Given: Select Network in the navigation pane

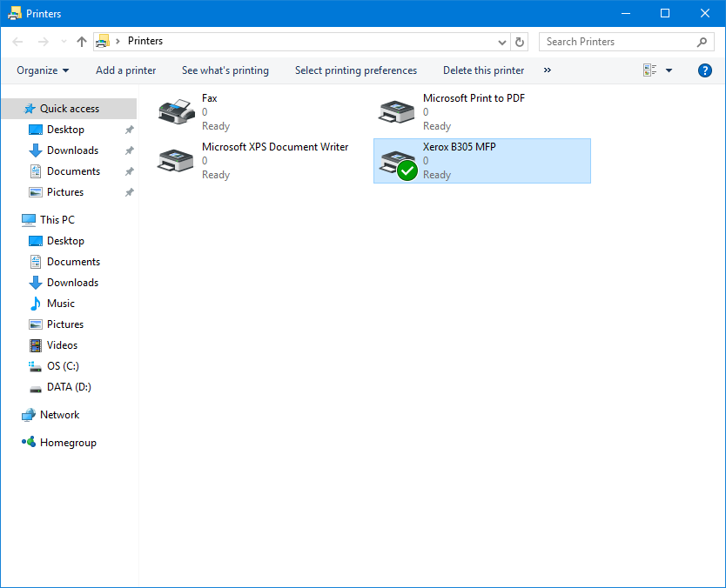Looking at the screenshot, I should click(60, 415).
